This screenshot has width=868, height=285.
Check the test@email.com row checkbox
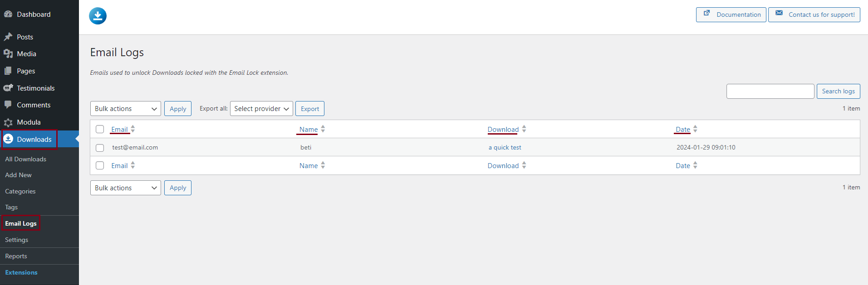coord(100,148)
